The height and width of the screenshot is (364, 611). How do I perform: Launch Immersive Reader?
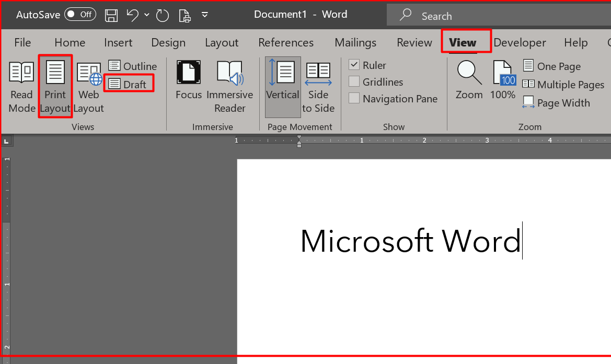click(230, 86)
